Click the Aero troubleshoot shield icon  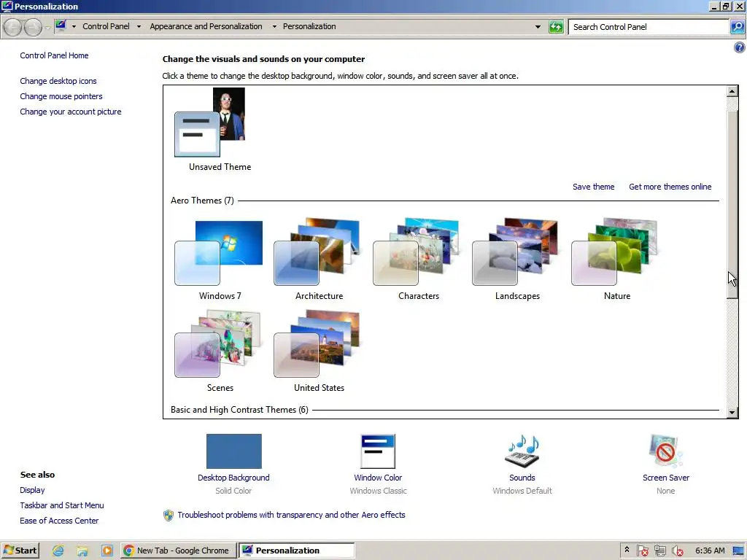pyautogui.click(x=169, y=516)
